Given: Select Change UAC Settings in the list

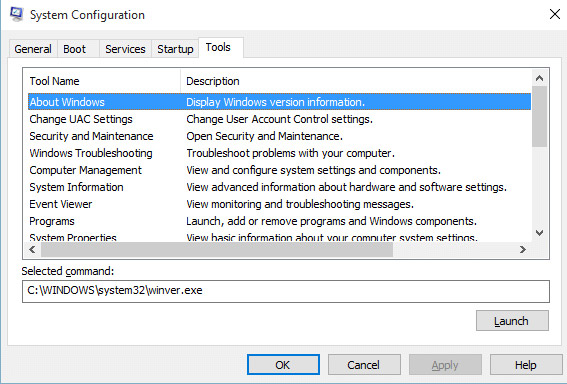Looking at the screenshot, I should point(279,119).
